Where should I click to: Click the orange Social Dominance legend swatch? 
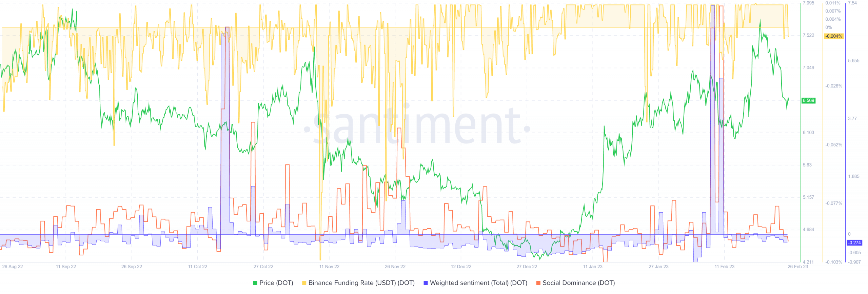click(x=538, y=283)
